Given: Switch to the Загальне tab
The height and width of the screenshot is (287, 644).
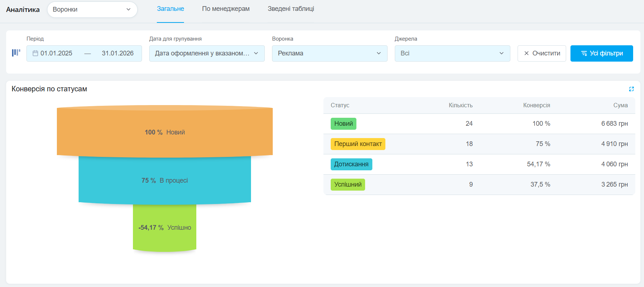Looking at the screenshot, I should coord(170,9).
